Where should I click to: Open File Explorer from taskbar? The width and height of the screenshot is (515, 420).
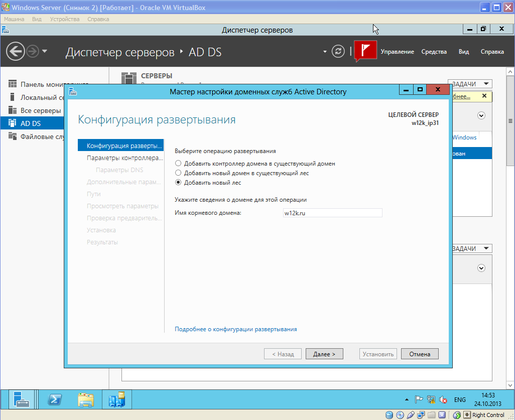[x=86, y=399]
